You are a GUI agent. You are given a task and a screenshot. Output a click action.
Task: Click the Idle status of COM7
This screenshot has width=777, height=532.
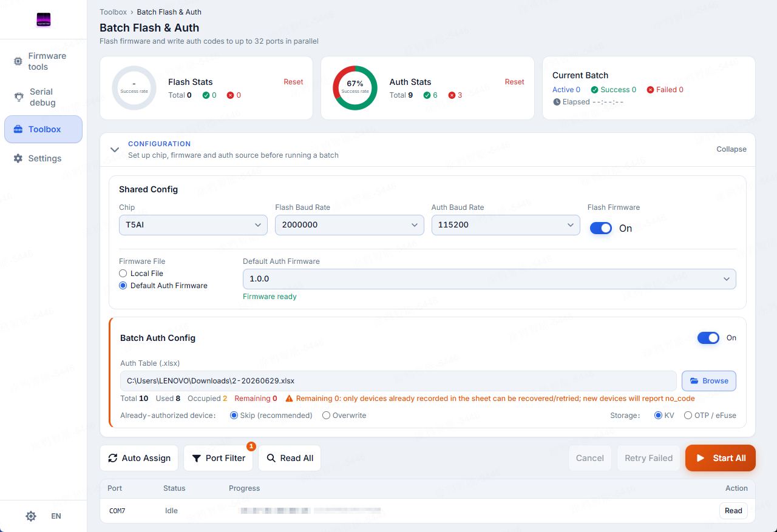(x=171, y=511)
